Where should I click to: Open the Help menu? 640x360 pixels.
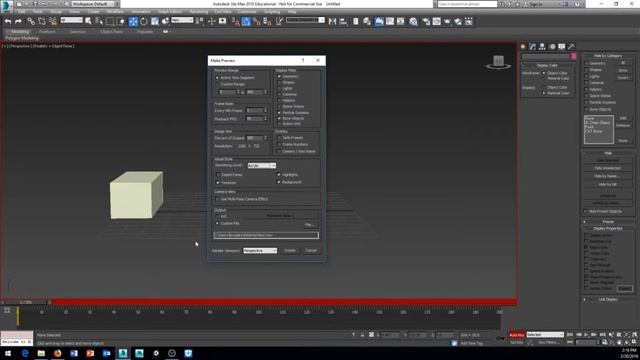click(x=292, y=12)
